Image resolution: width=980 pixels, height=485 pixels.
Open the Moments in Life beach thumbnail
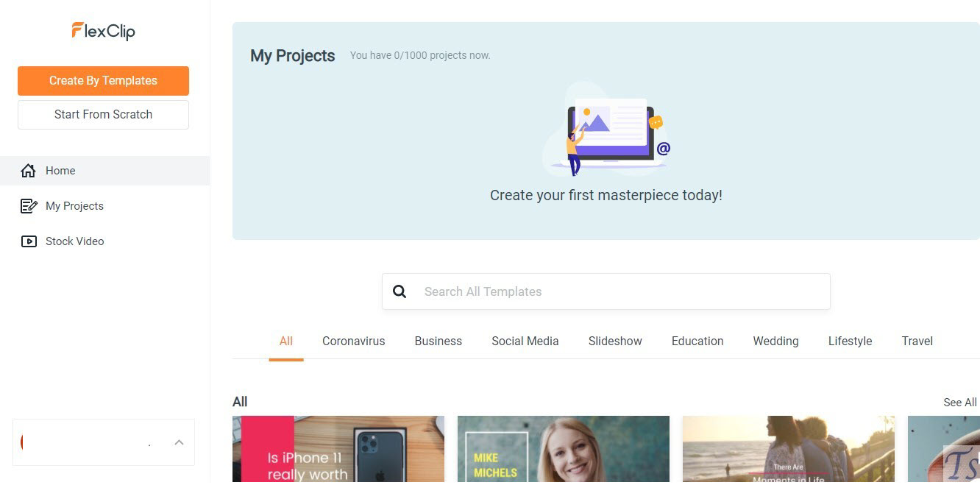pyautogui.click(x=788, y=450)
